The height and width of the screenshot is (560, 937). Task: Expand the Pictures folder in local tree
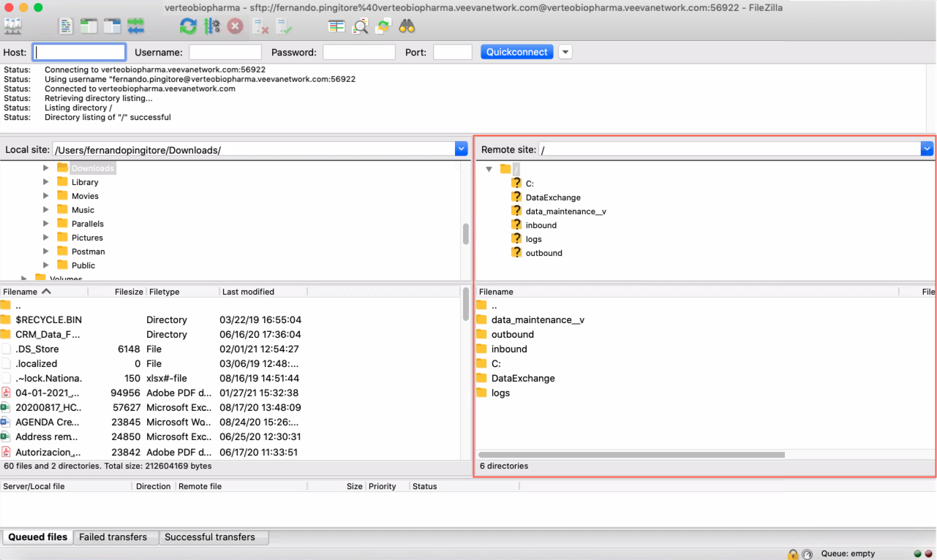coord(46,238)
